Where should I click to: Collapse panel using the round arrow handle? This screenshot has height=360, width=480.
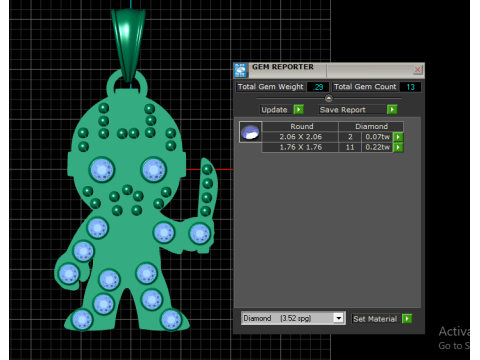tap(329, 98)
